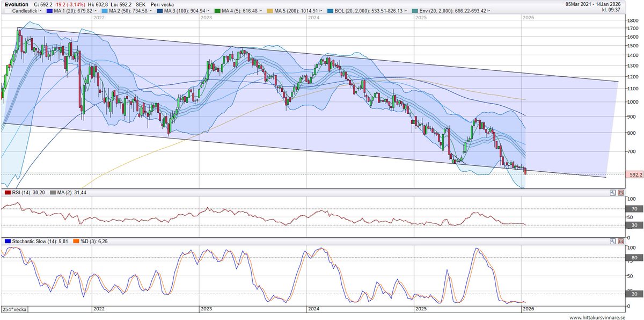This screenshot has height=320, width=644.
Task: Close the RSI indicator panel
Action: point(621,192)
